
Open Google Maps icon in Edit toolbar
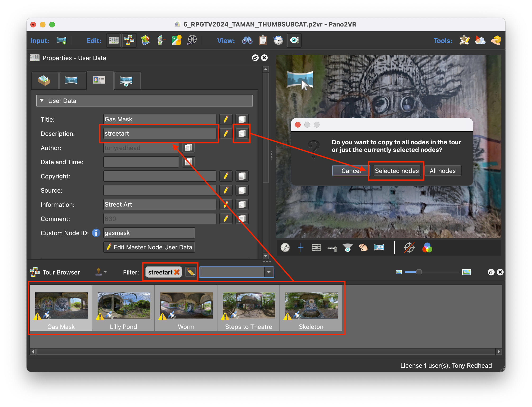click(x=176, y=40)
